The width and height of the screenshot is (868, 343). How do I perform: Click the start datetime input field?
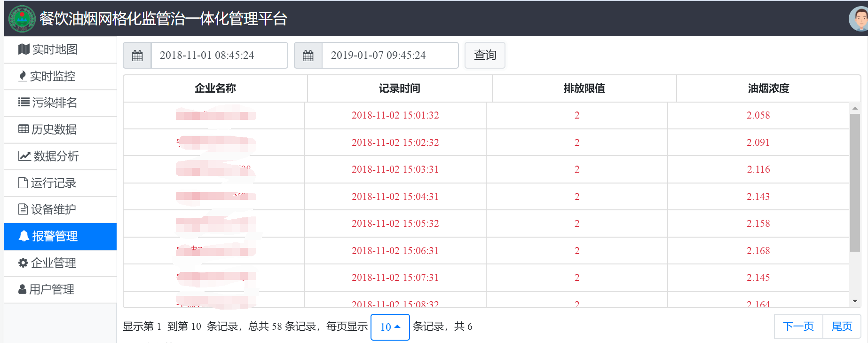coord(219,56)
